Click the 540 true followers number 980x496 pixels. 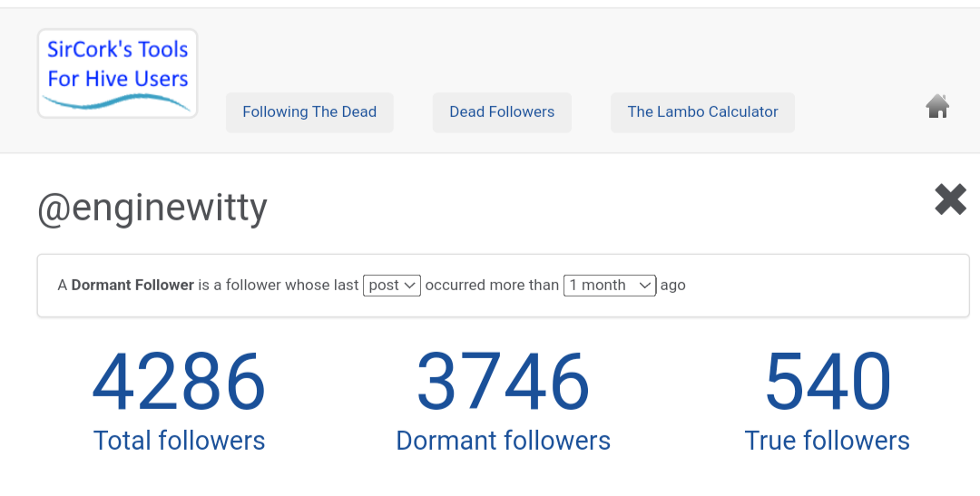pyautogui.click(x=828, y=381)
